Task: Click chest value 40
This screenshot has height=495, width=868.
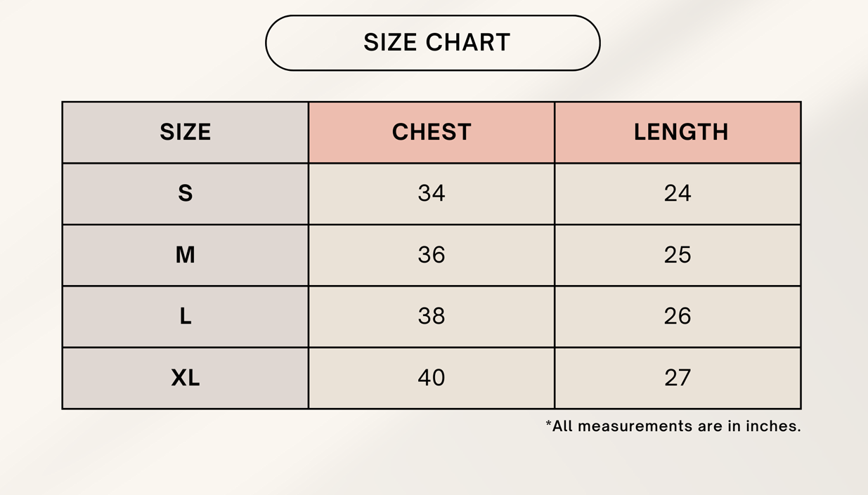Action: click(432, 378)
